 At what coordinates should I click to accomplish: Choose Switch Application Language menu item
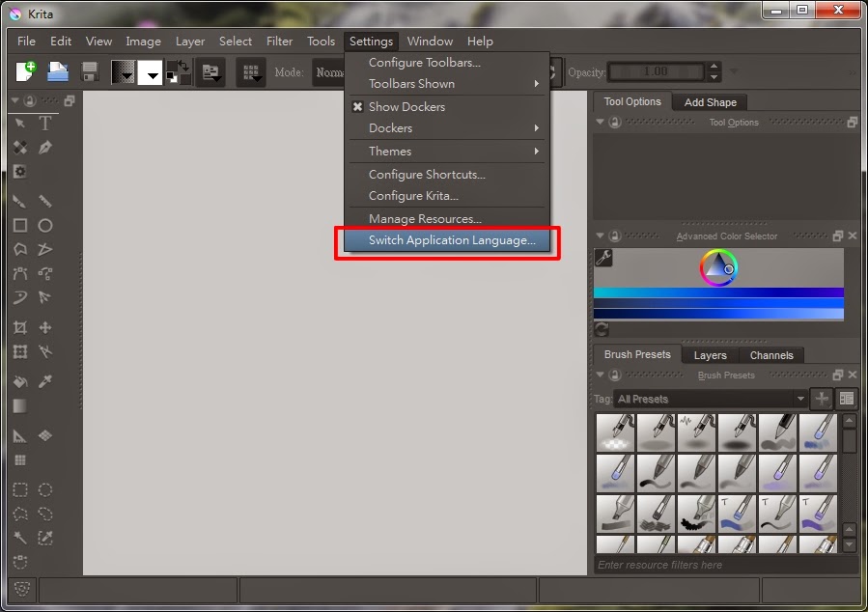click(447, 240)
